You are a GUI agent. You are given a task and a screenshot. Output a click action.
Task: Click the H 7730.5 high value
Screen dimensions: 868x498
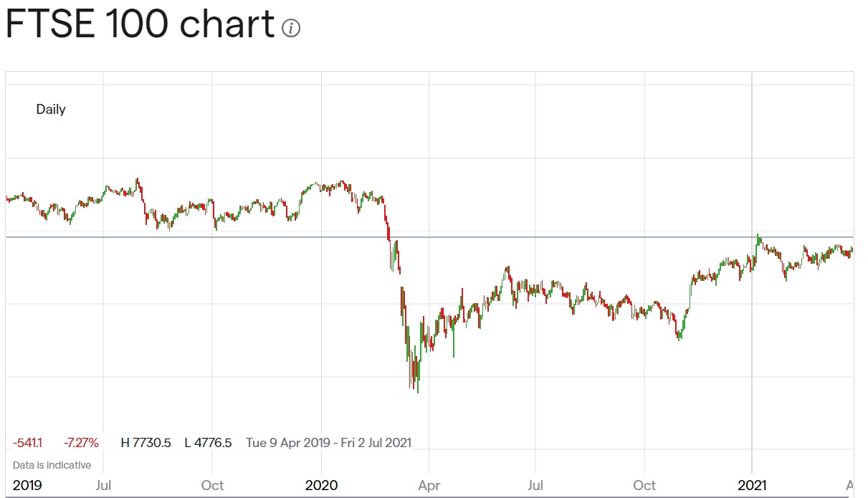(146, 443)
